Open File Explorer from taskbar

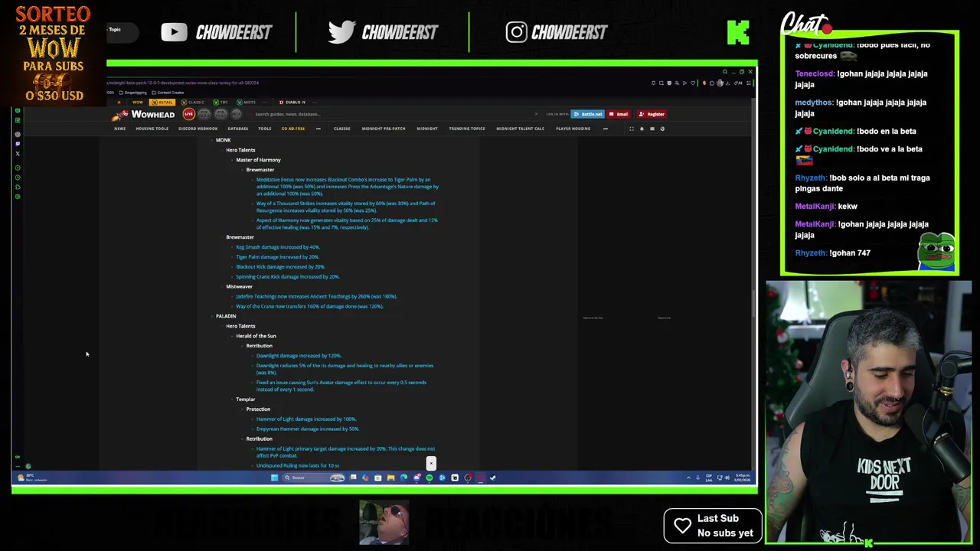[391, 478]
